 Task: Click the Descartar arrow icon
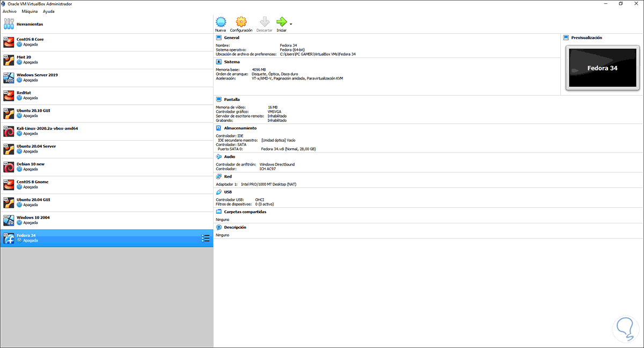click(x=264, y=22)
